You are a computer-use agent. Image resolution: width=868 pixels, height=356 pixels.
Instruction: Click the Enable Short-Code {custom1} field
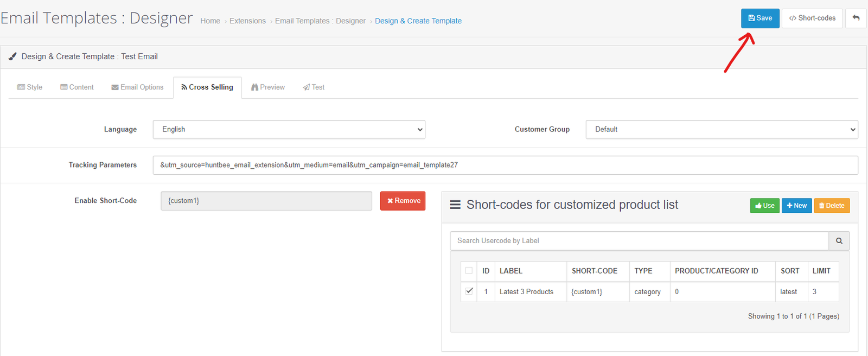click(x=266, y=201)
